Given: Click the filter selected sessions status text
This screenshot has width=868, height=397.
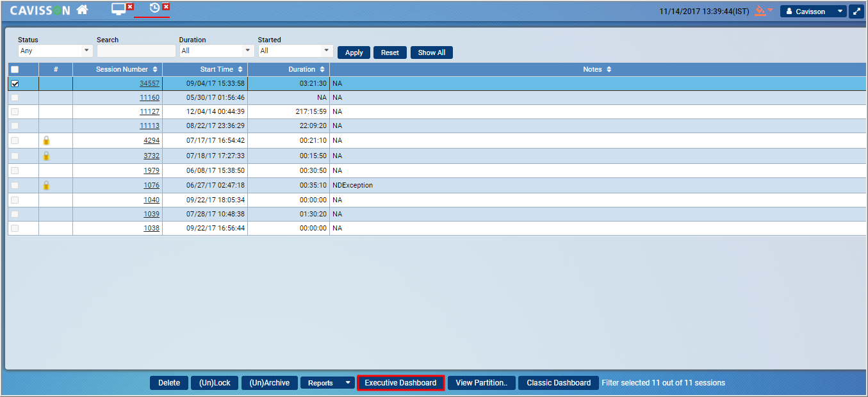Looking at the screenshot, I should (664, 383).
